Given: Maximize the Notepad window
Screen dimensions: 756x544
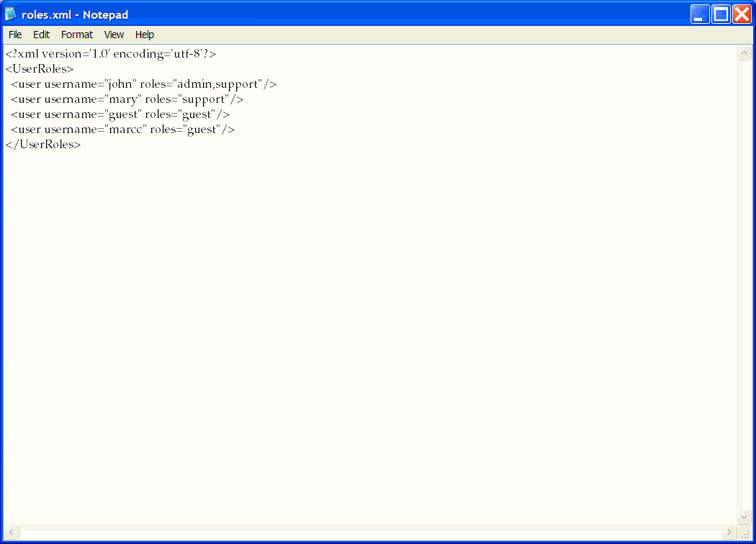Looking at the screenshot, I should [721, 14].
